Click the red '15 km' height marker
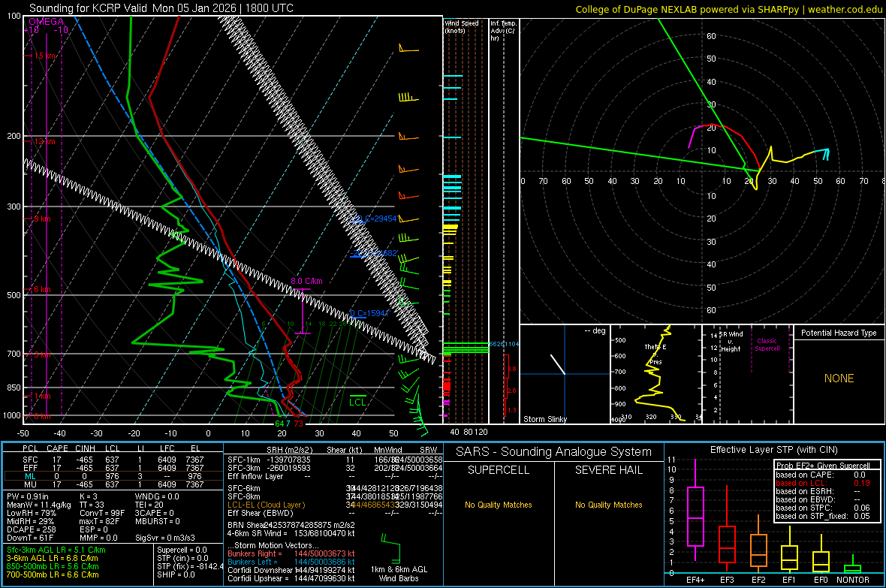This screenshot has height=588, width=886. coord(44,56)
